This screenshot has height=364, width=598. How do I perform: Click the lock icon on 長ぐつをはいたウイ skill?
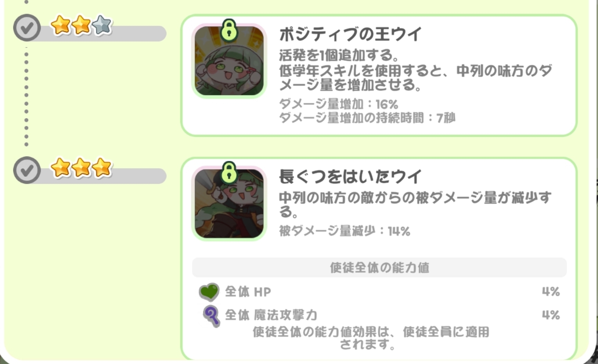tap(229, 173)
